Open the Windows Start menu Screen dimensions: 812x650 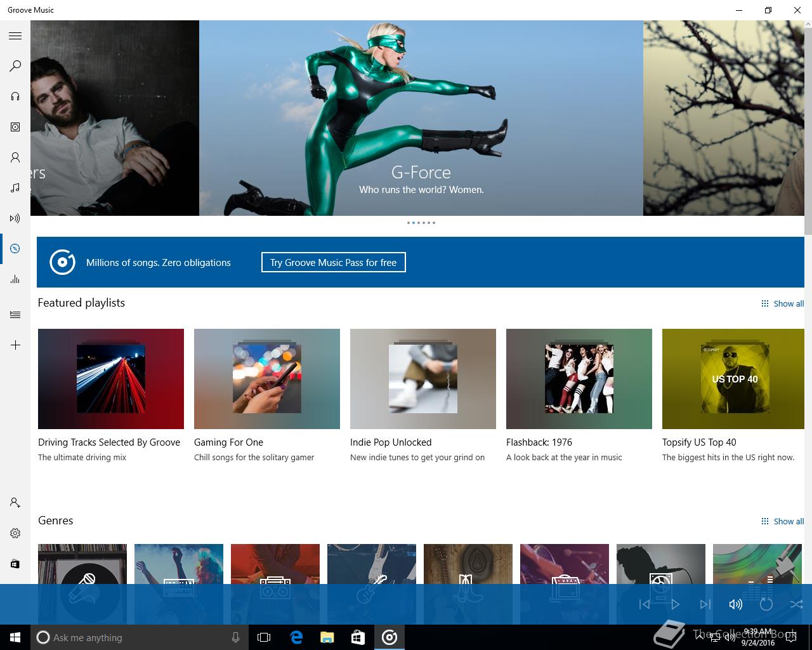[x=15, y=637]
